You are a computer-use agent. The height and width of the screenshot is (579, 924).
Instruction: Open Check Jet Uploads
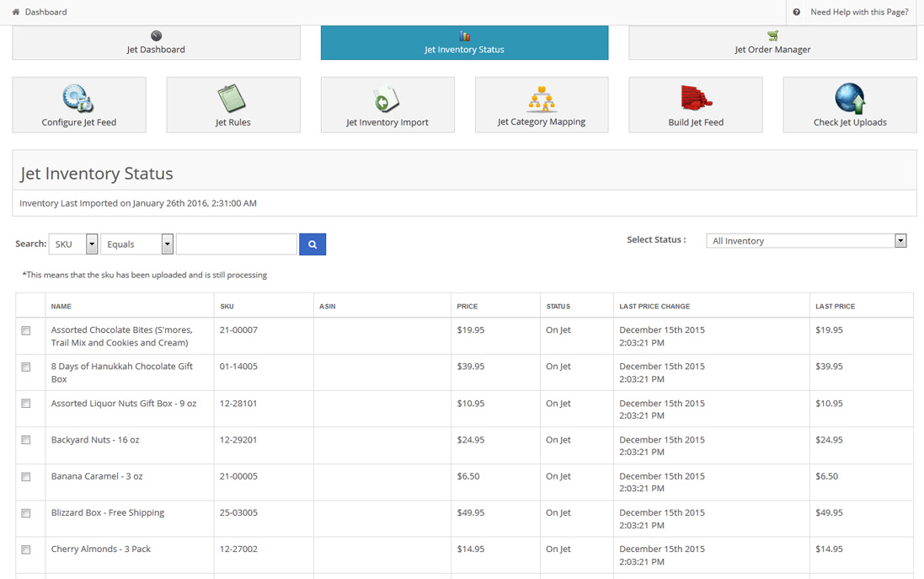[x=850, y=105]
